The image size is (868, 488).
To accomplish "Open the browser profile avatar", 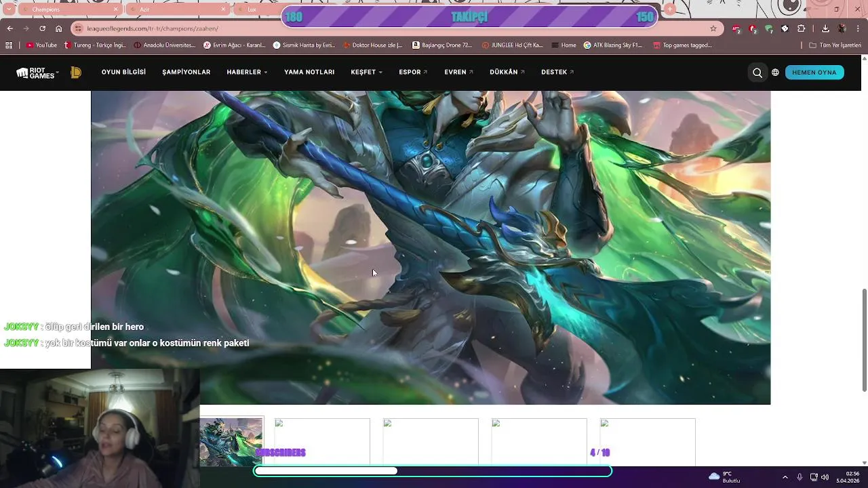I will 842,28.
